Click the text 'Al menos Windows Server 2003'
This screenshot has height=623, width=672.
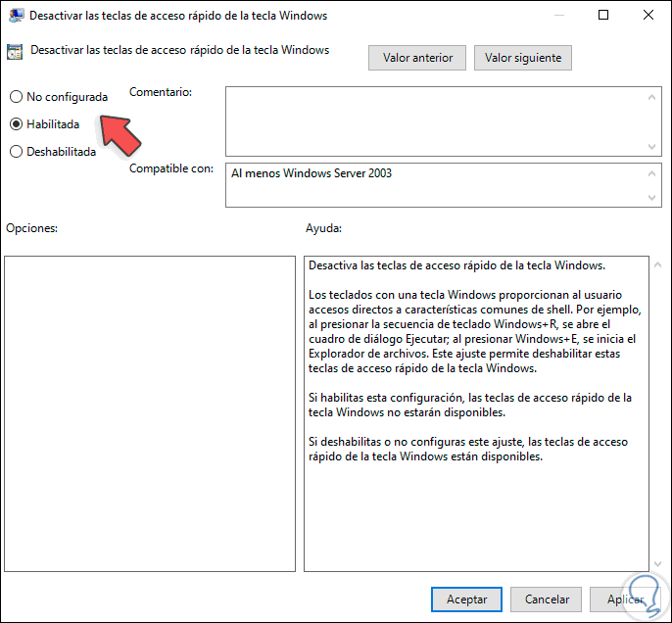tap(312, 173)
